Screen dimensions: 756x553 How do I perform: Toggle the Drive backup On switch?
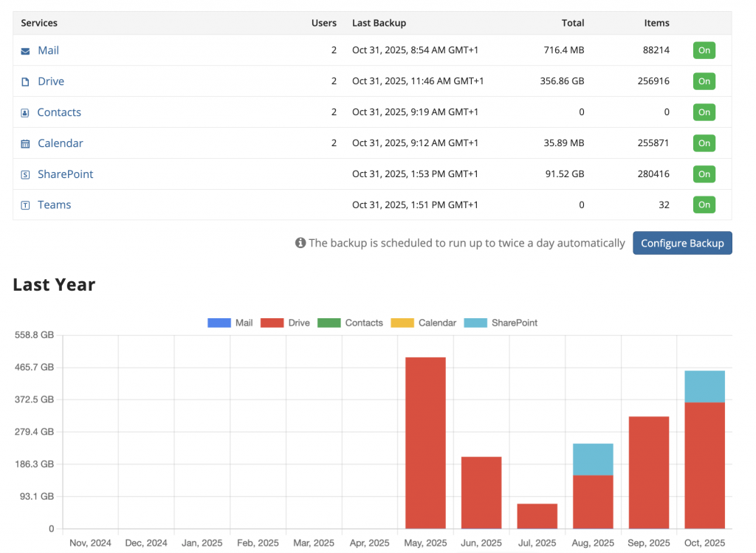(x=704, y=82)
